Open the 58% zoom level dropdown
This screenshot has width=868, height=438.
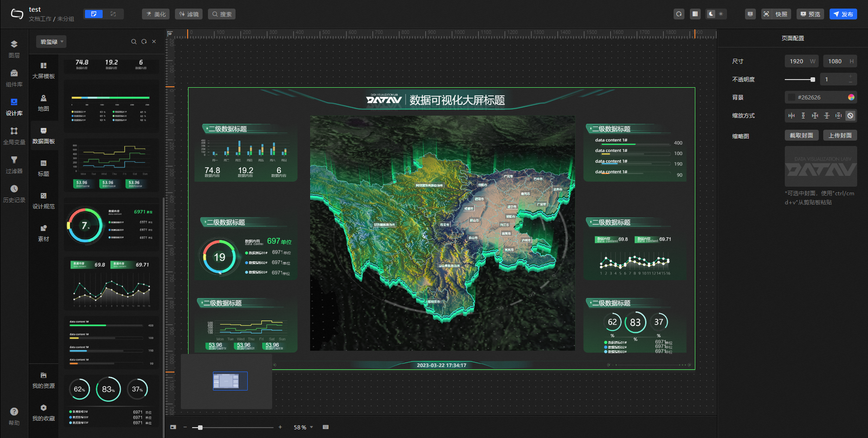point(303,427)
